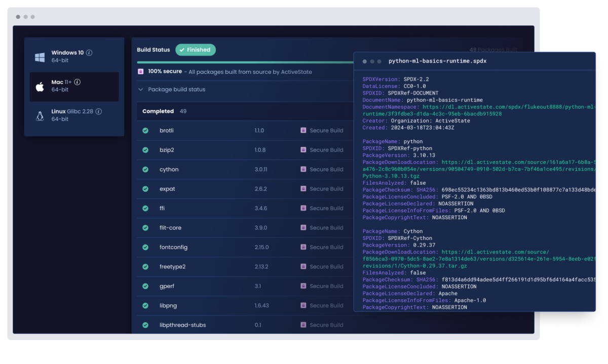Collapse the Package build status section
608x364 pixels.
(140, 90)
